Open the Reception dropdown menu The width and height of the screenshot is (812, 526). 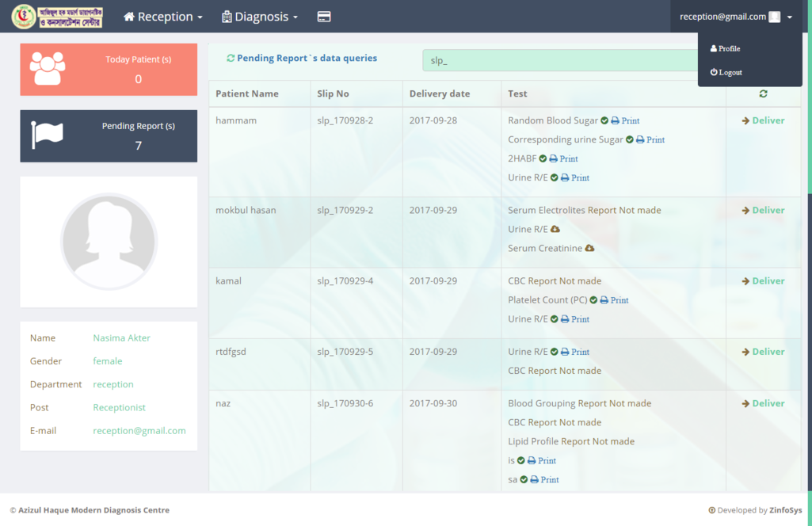(x=163, y=17)
